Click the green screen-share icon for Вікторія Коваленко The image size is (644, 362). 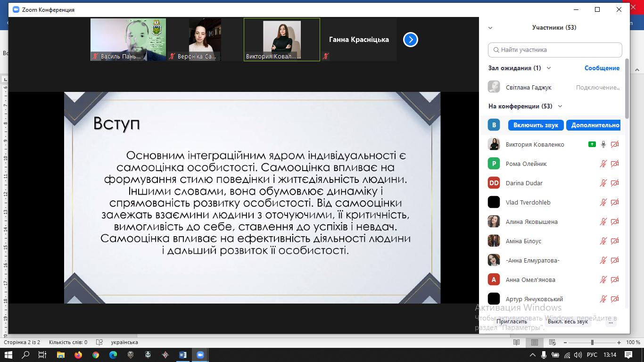click(592, 145)
